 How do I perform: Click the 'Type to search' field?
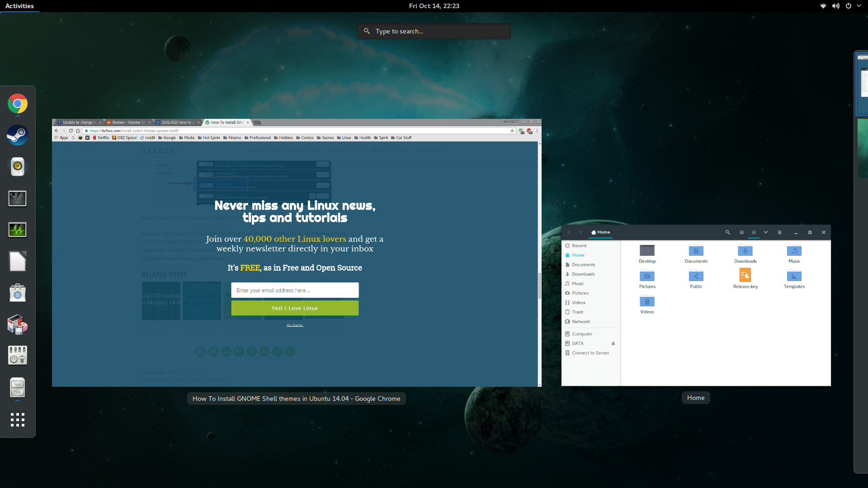tap(434, 31)
